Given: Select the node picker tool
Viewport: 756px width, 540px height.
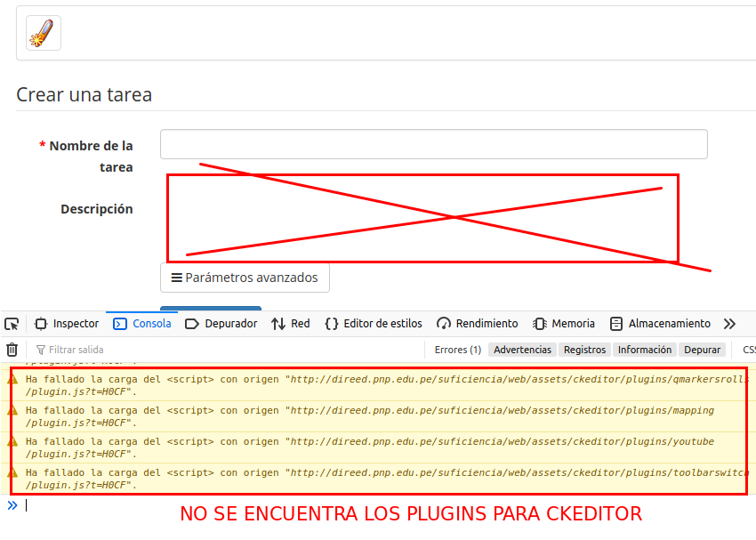Looking at the screenshot, I should point(12,323).
